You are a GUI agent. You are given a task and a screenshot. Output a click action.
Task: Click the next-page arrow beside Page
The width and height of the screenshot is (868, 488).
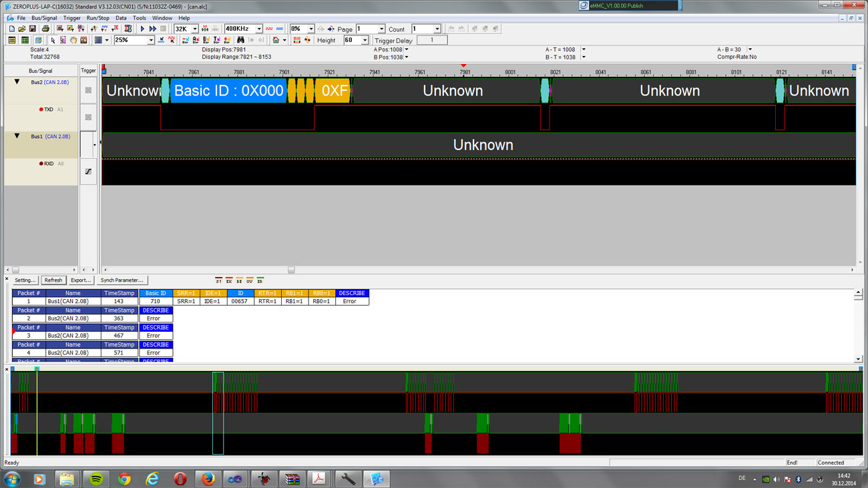[331, 29]
